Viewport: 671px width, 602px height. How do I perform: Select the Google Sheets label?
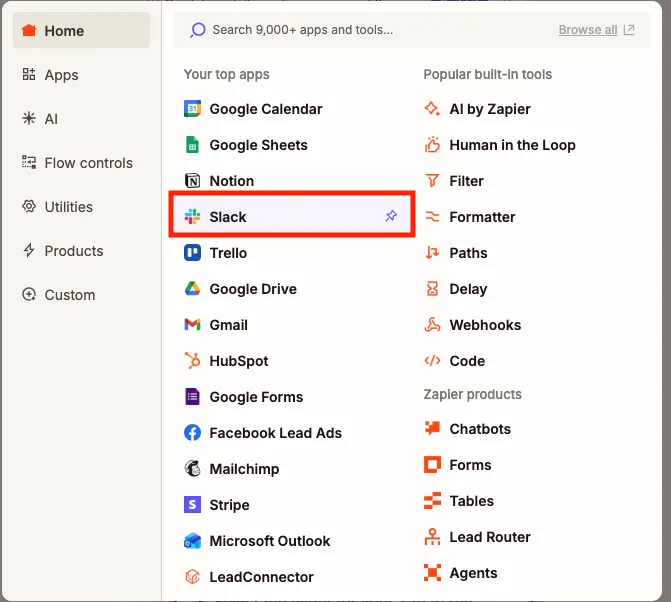[258, 145]
